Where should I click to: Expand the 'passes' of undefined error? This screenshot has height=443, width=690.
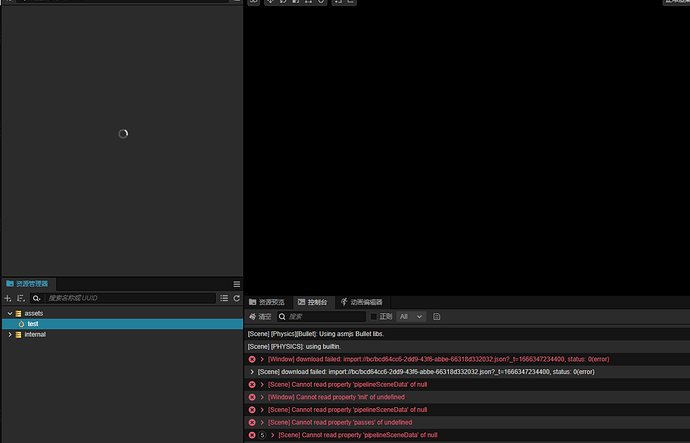pos(262,423)
